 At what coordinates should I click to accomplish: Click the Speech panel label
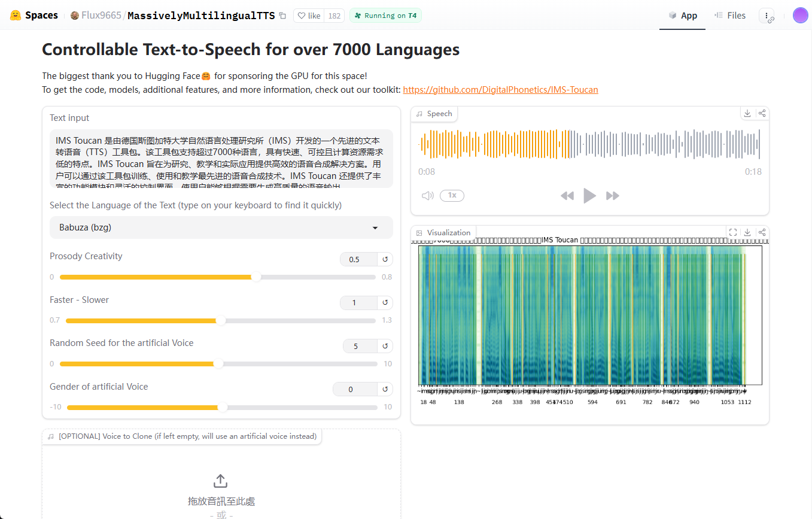434,114
